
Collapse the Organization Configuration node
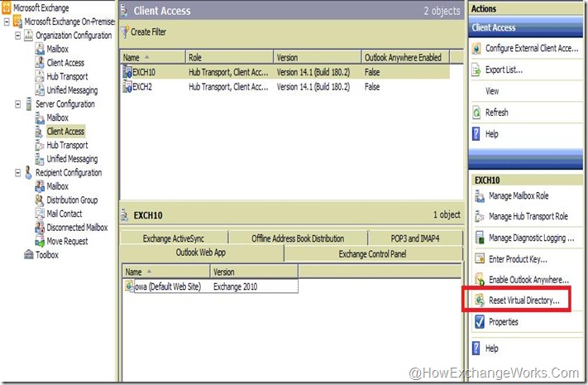[x=17, y=36]
